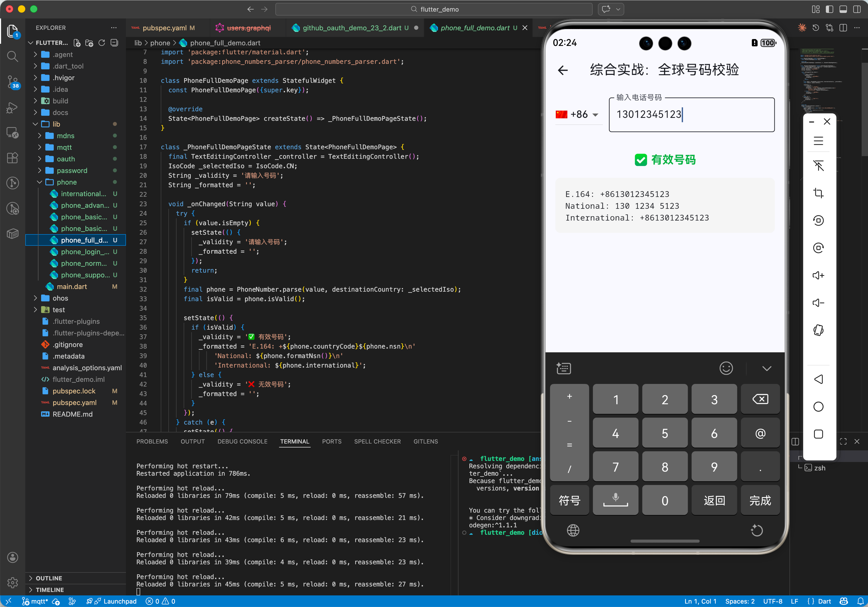Toggle the secondary side bar layout button

tap(857, 9)
